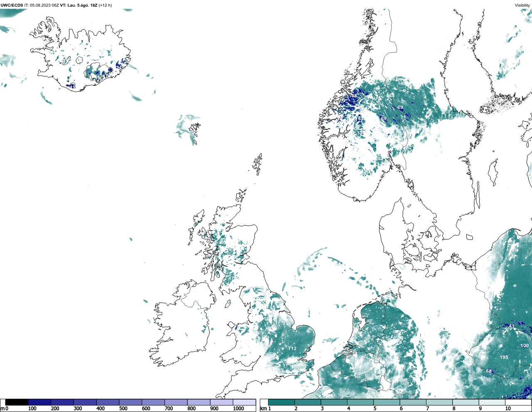Viewport: 532px width, 412px height.
Task: Click the 4–5 km teal legend swatch
Action: [360, 402]
